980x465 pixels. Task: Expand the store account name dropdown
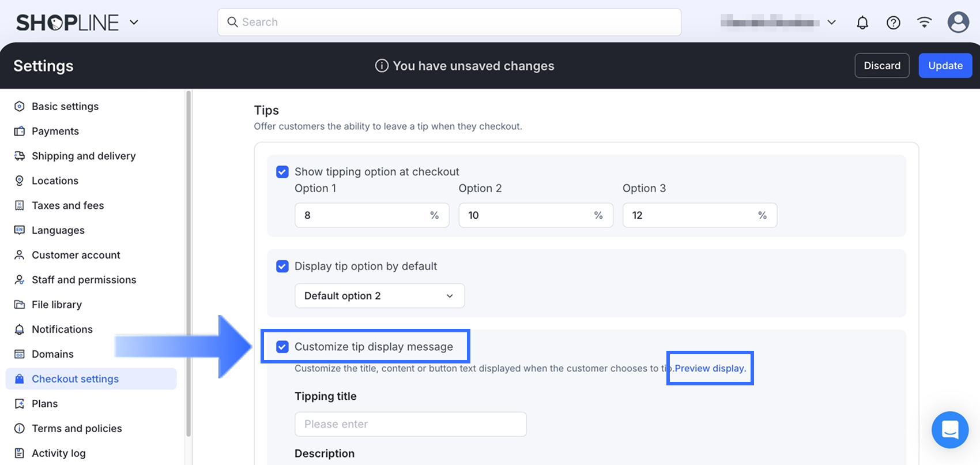831,22
